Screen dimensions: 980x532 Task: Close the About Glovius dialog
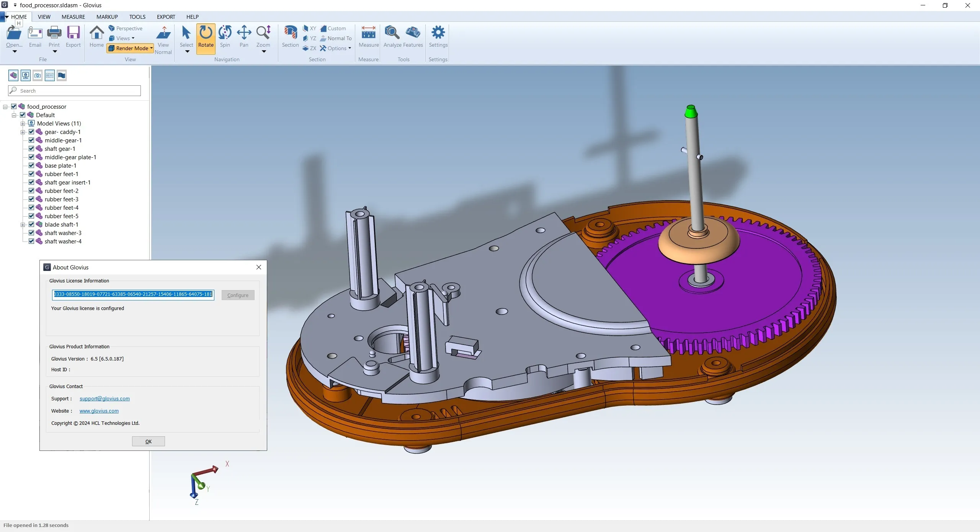coord(259,267)
